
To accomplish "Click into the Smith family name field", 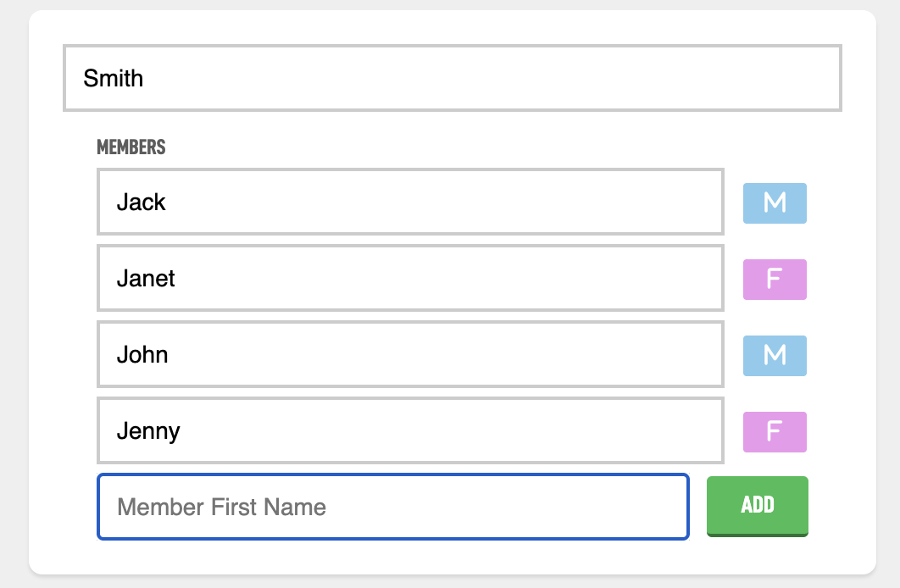I will [x=453, y=78].
